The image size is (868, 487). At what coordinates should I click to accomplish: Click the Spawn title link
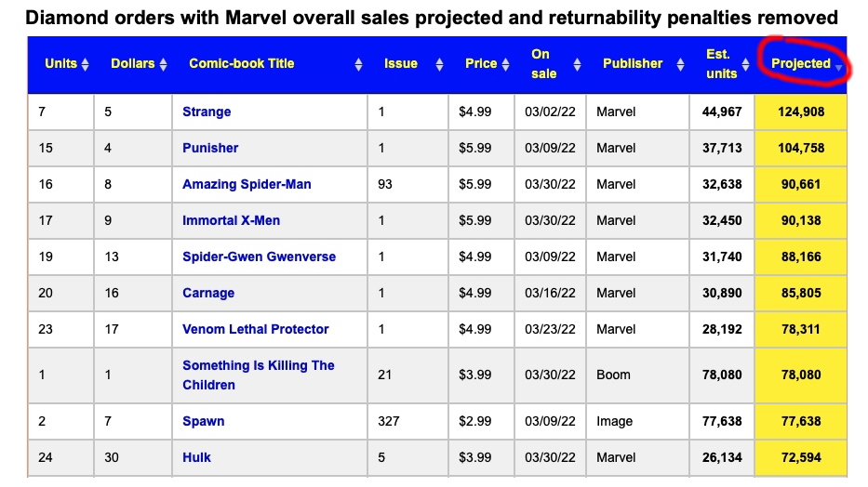203,421
